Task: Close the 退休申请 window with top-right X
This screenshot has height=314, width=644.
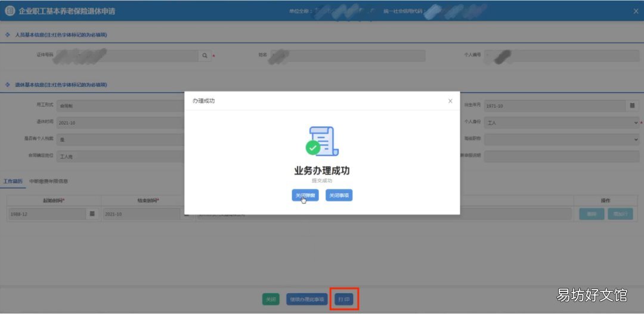Action: coord(636,11)
